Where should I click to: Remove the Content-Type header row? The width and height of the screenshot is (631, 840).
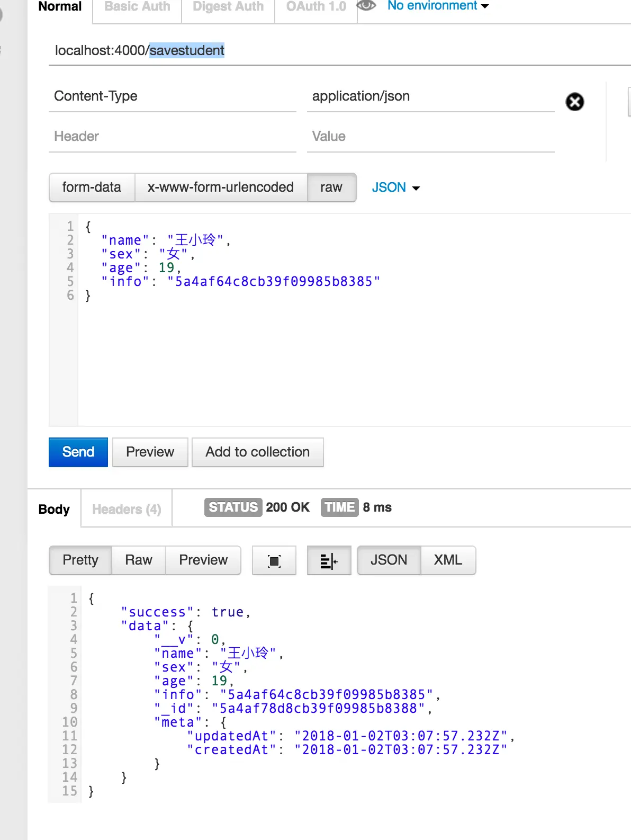click(575, 102)
